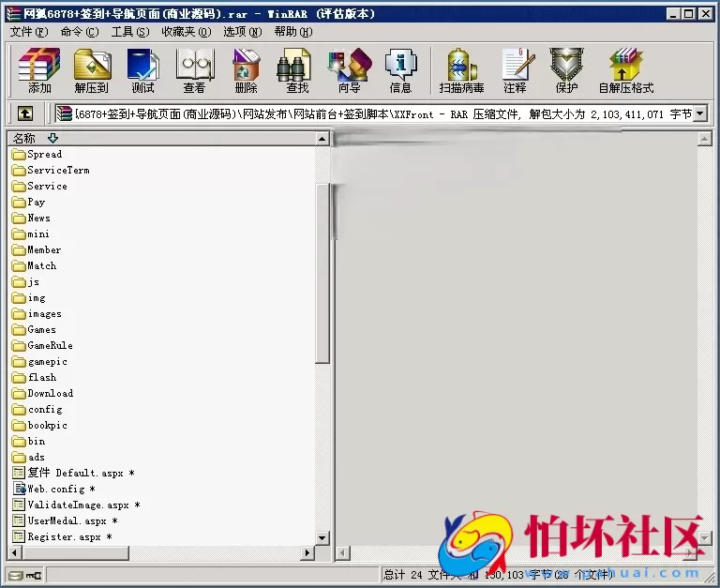720x588 pixels.
Task: Click right pane scroll-up arrow
Action: pos(705,138)
